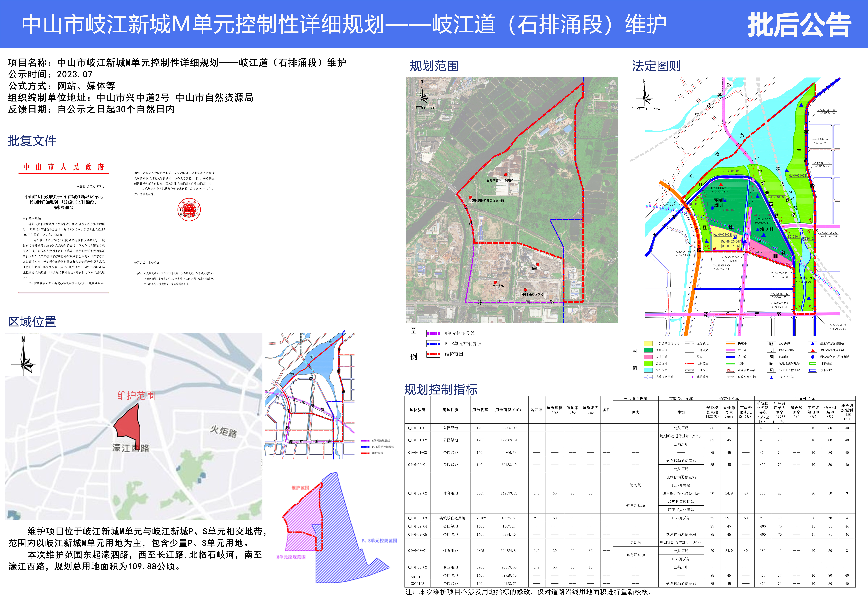This screenshot has width=868, height=614.
Task: Click the 道路交点坐标 legend symbol
Action: 730,377
